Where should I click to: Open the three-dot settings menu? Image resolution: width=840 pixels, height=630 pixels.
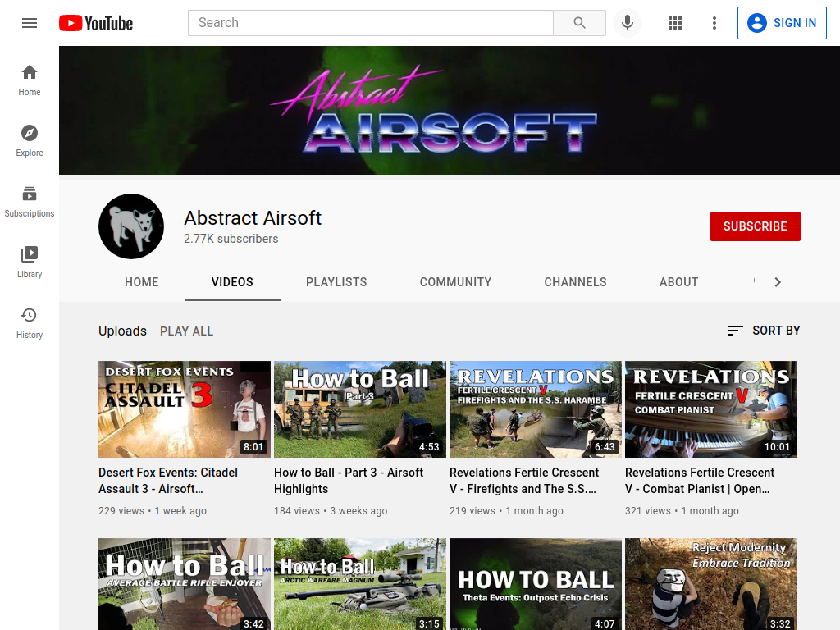pyautogui.click(x=714, y=23)
